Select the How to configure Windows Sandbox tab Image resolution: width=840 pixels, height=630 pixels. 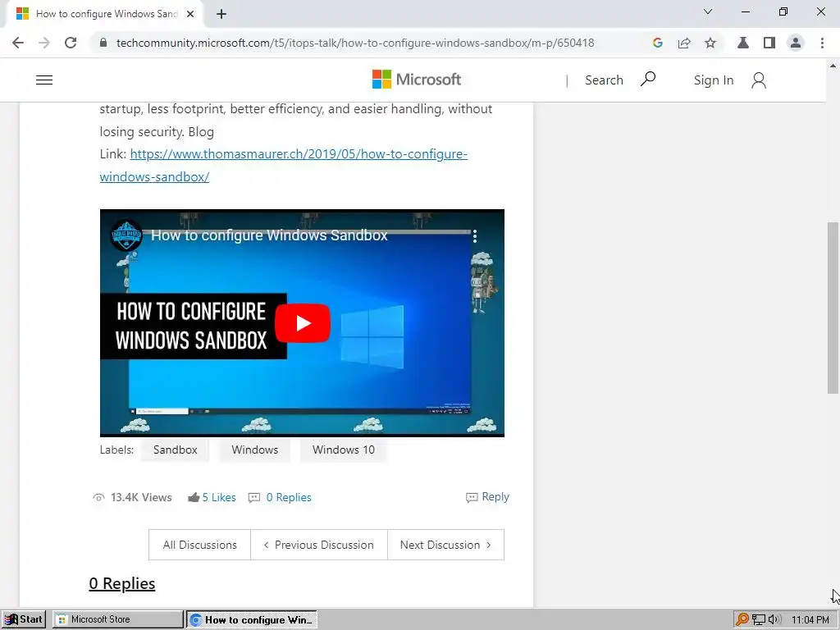tap(104, 14)
